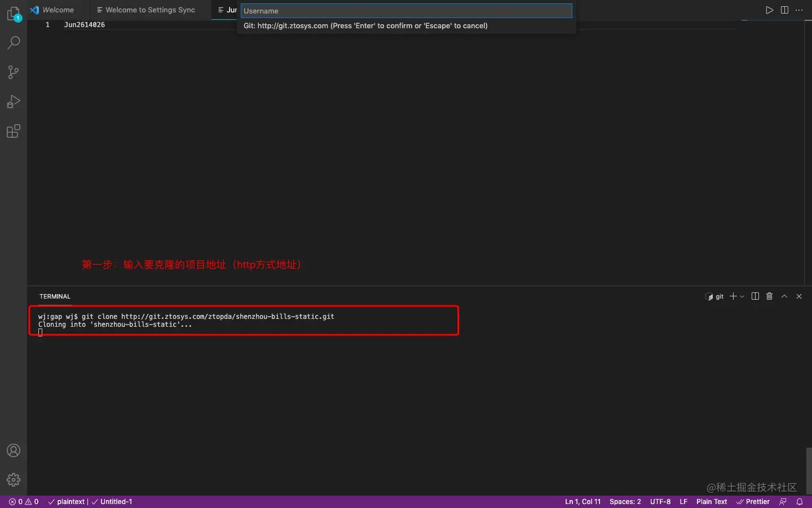The width and height of the screenshot is (812, 508).
Task: Open the Source Control view
Action: click(x=14, y=72)
